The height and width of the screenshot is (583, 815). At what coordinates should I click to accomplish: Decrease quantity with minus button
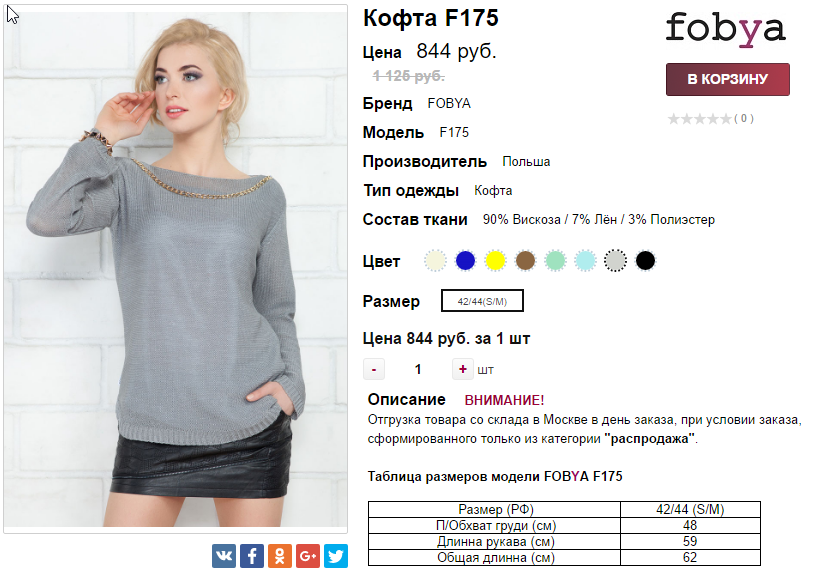pos(374,369)
